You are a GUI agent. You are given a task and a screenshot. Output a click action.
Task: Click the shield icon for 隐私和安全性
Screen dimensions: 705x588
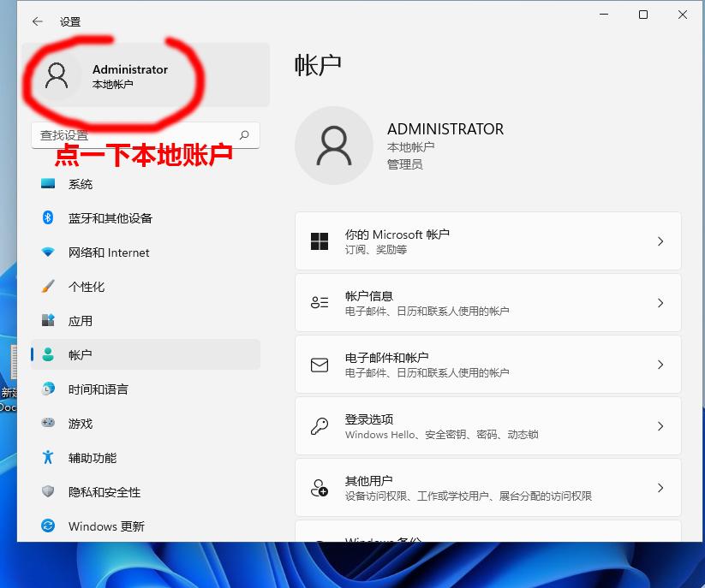pos(47,491)
